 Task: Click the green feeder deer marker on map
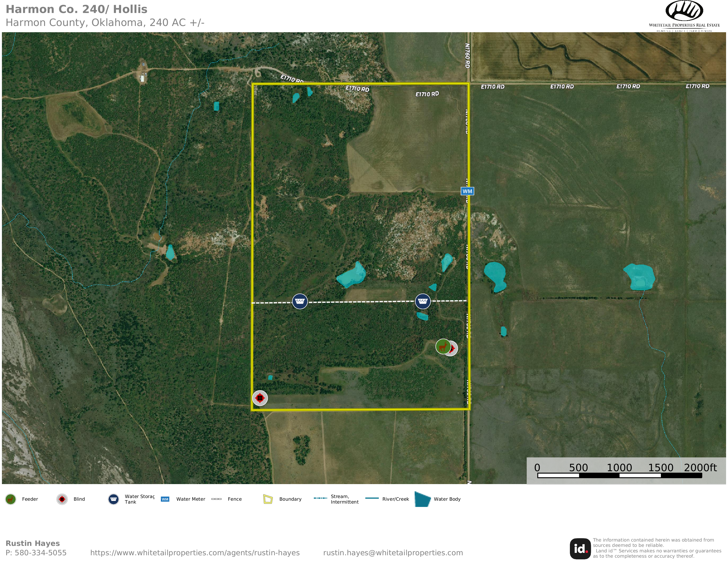[x=443, y=347]
